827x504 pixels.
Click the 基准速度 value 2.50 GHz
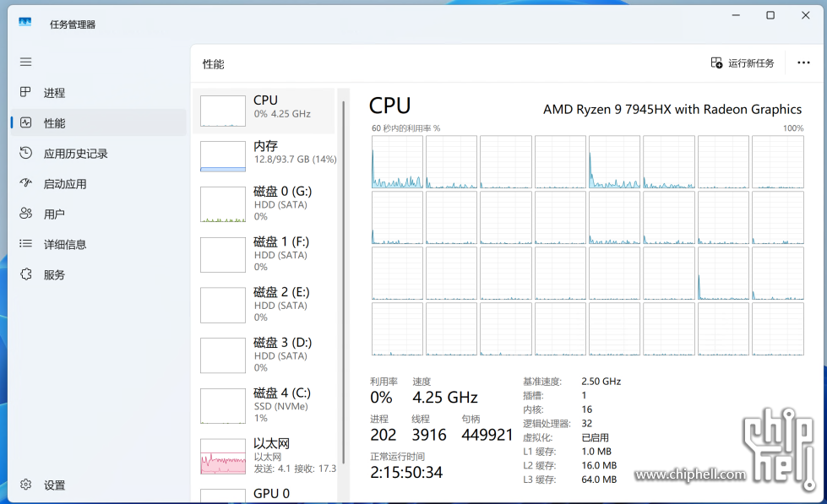point(601,381)
